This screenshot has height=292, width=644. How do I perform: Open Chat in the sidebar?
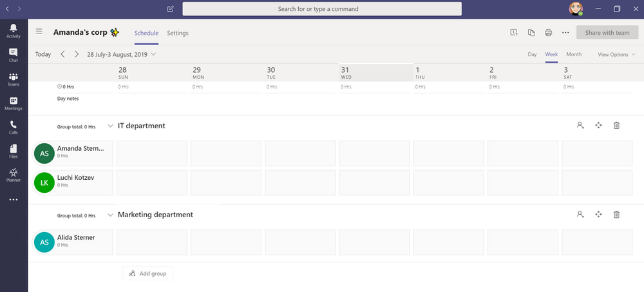[x=13, y=55]
